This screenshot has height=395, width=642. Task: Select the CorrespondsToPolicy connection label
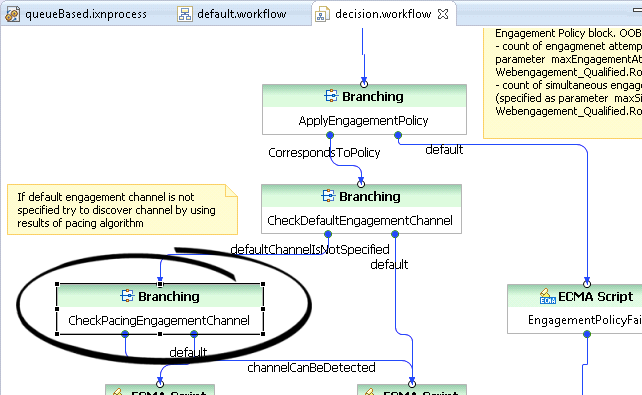coord(324,153)
